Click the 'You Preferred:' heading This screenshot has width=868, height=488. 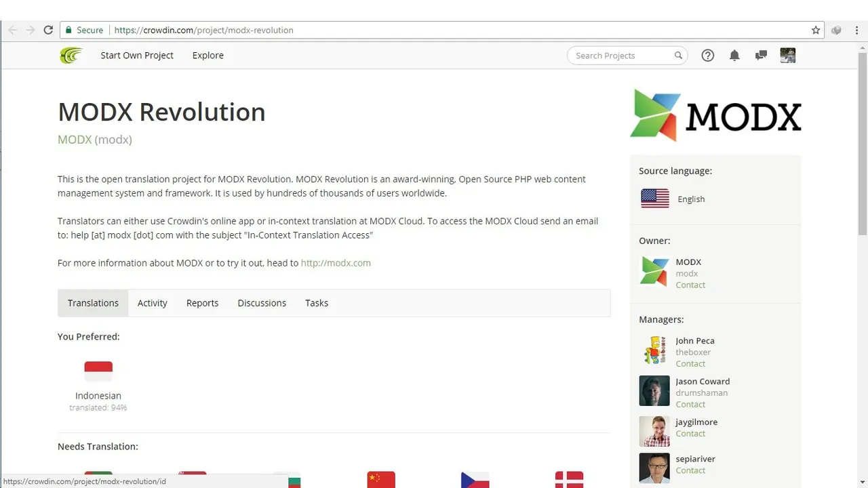tap(89, 337)
